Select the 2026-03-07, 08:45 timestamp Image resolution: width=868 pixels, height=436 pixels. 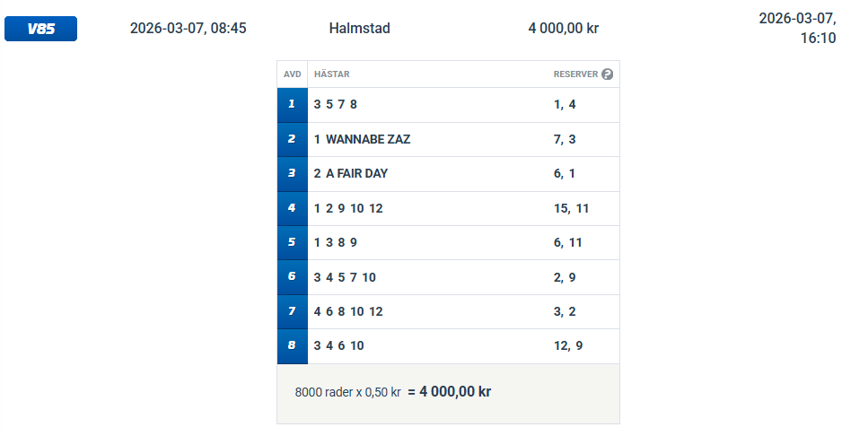click(189, 29)
